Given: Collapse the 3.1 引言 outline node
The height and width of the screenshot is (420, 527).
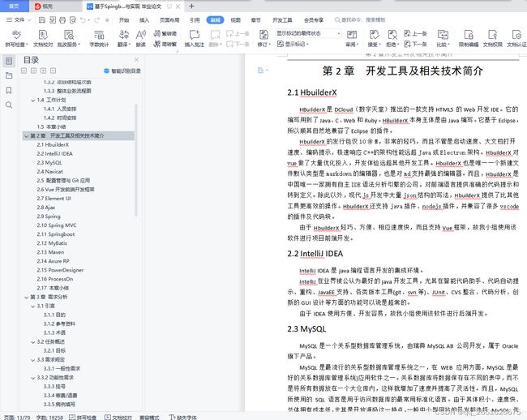Looking at the screenshot, I should 33,306.
